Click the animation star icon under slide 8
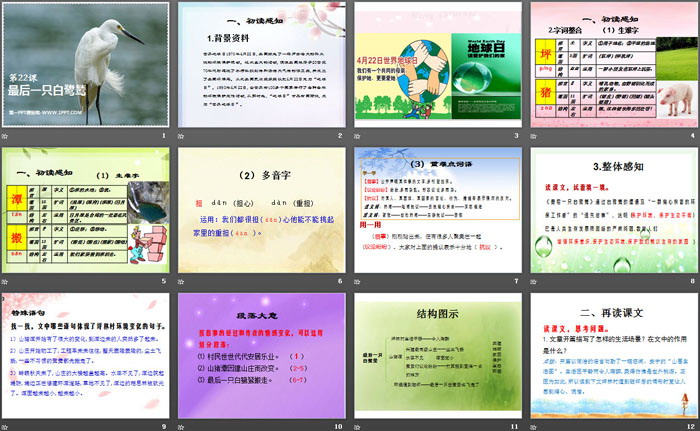 click(533, 281)
